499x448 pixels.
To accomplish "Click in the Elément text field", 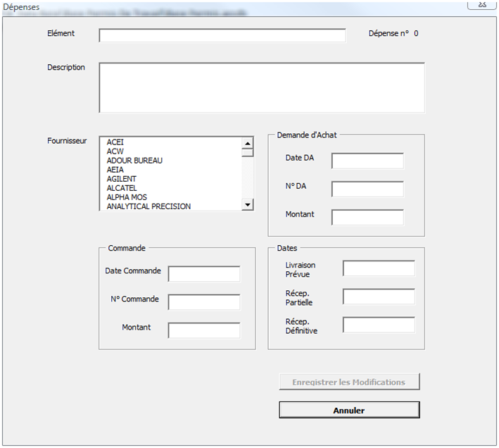I will [222, 36].
